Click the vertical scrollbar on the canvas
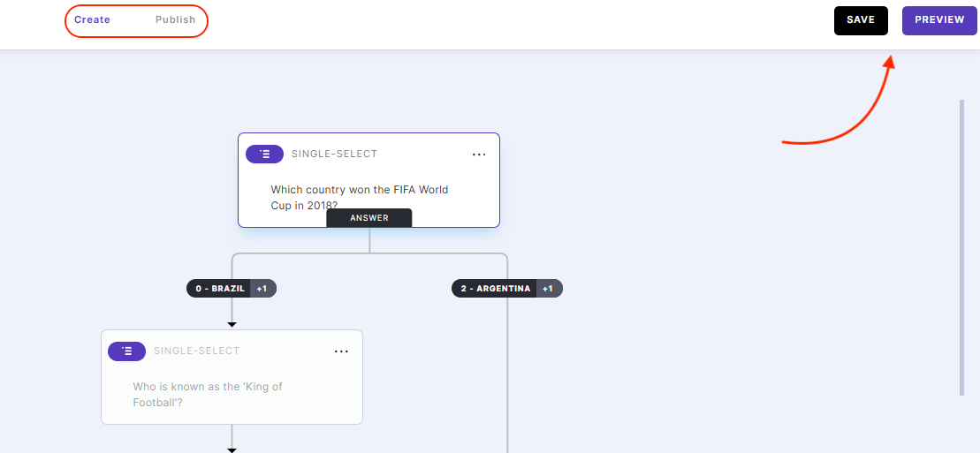 coord(961,247)
